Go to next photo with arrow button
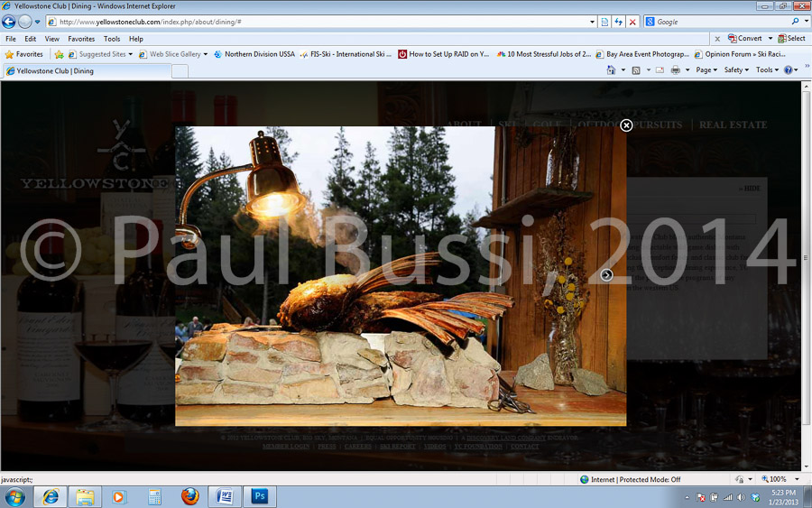The image size is (812, 508). (606, 275)
